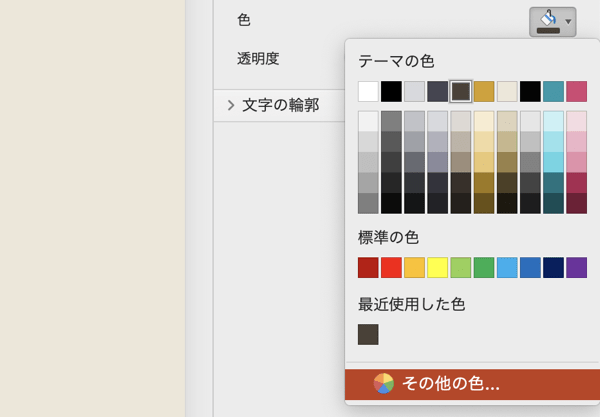The width and height of the screenshot is (600, 417).
Task: Select cream theme color swatch in top row
Action: [507, 91]
